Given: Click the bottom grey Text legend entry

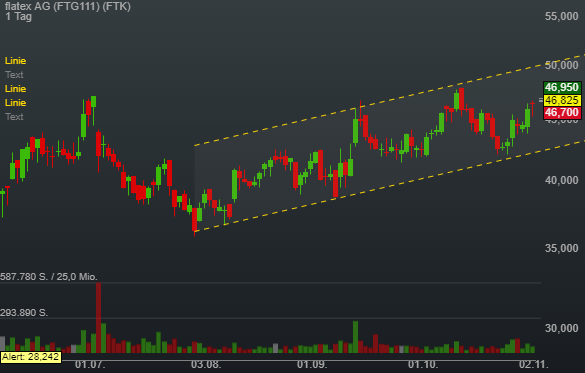Looking at the screenshot, I should tap(14, 117).
